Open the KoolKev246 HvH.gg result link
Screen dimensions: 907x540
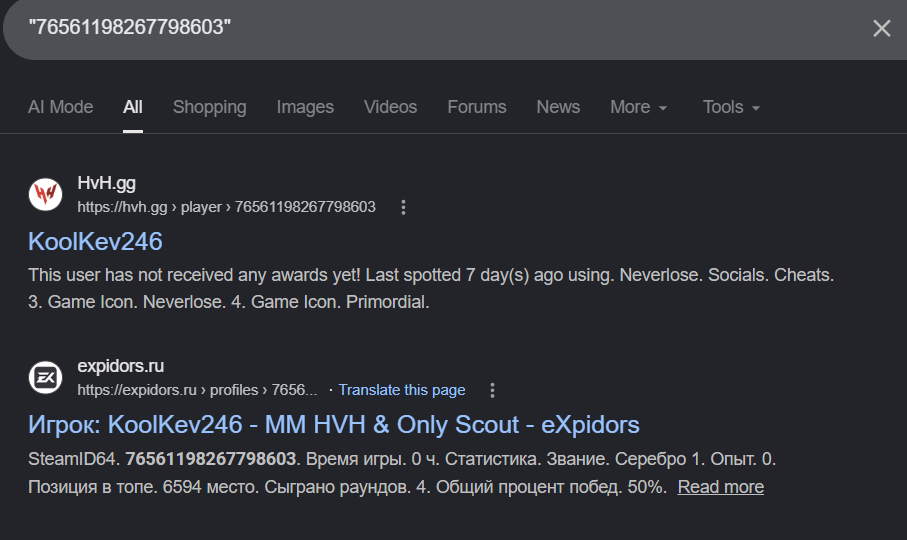95,242
